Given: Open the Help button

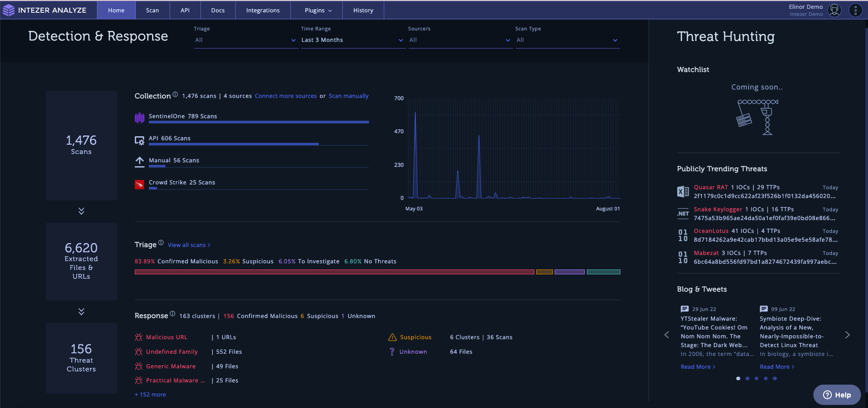Looking at the screenshot, I should 837,395.
